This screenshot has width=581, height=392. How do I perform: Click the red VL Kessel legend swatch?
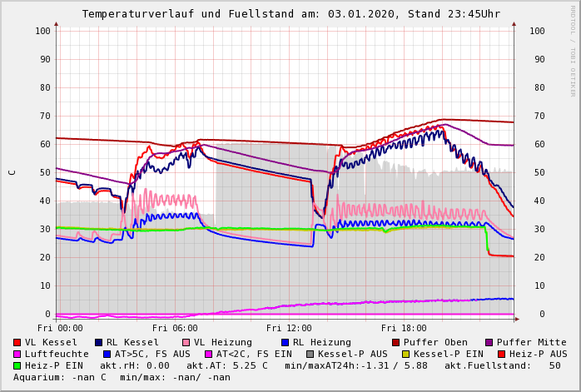coord(17,343)
